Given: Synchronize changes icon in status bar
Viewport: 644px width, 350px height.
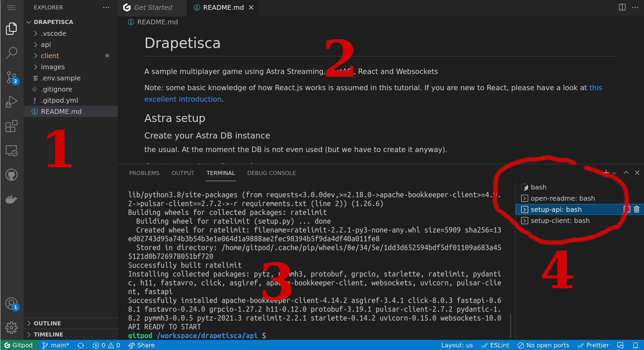Looking at the screenshot, I should point(80,345).
